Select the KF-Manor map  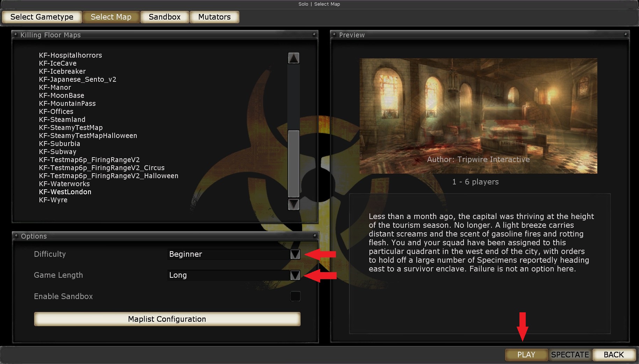tap(55, 87)
